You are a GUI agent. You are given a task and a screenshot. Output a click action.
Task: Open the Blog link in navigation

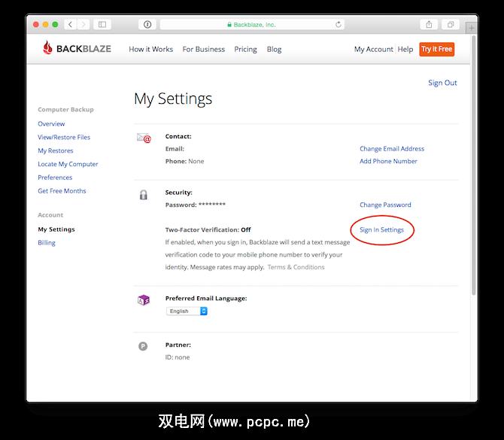point(274,49)
